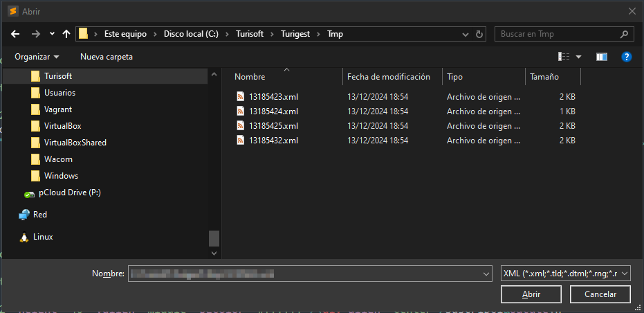
Task: Click the icon of 13185425.xml
Action: coord(241,125)
